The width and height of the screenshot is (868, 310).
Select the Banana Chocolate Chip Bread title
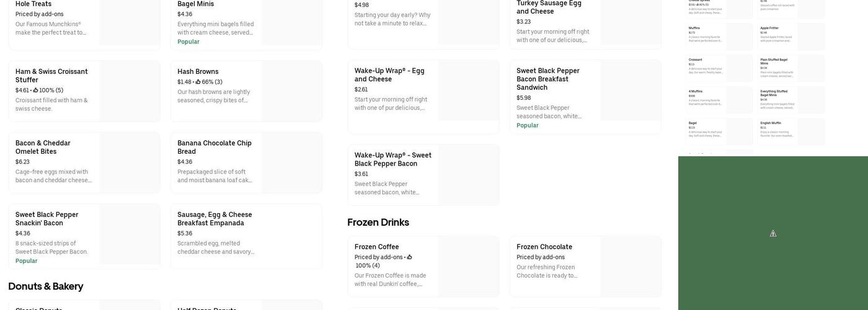coord(214,147)
